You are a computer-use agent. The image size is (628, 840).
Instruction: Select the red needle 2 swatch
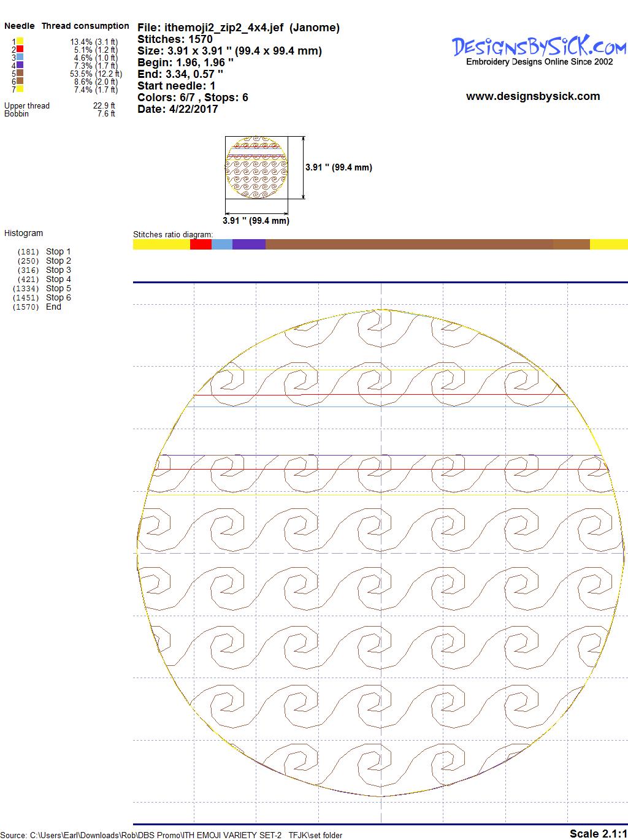coord(20,50)
